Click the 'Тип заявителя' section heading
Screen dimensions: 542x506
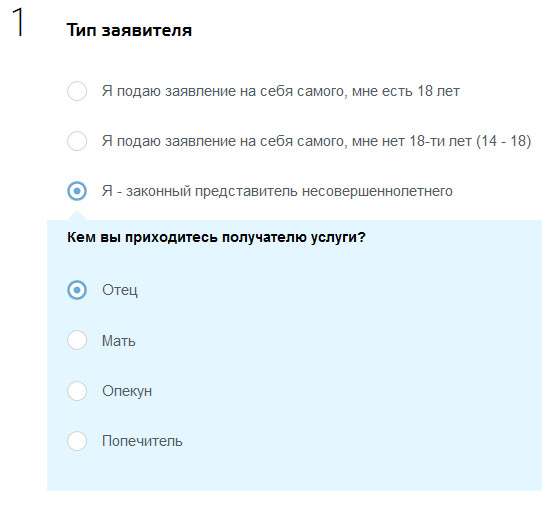(129, 30)
